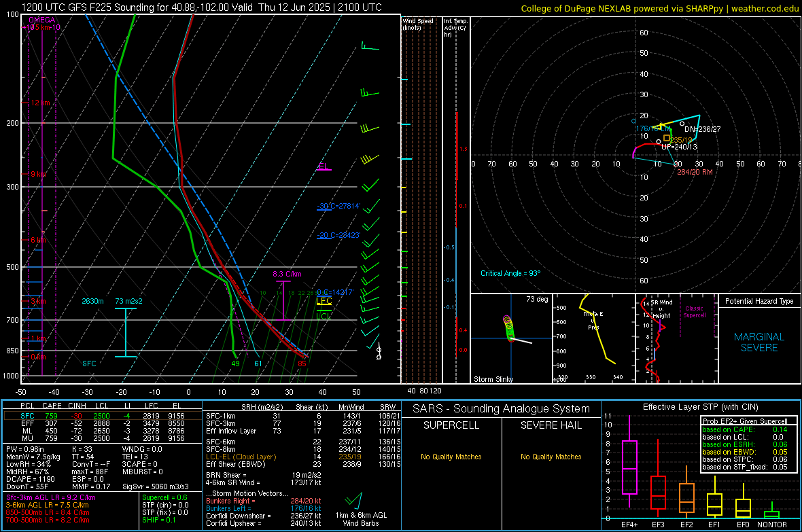Image resolution: width=802 pixels, height=532 pixels.
Task: Click the yellow LFC marker on the skew-T
Action: (324, 301)
